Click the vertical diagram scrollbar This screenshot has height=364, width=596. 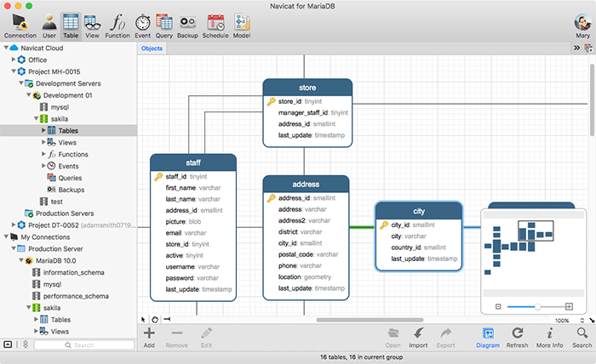[593, 100]
